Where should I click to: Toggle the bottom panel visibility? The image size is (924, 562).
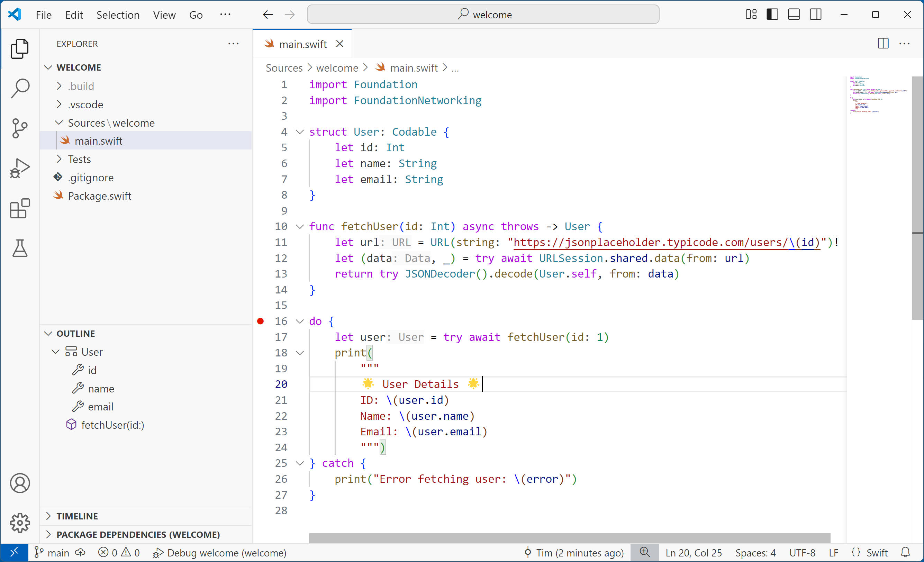(794, 14)
